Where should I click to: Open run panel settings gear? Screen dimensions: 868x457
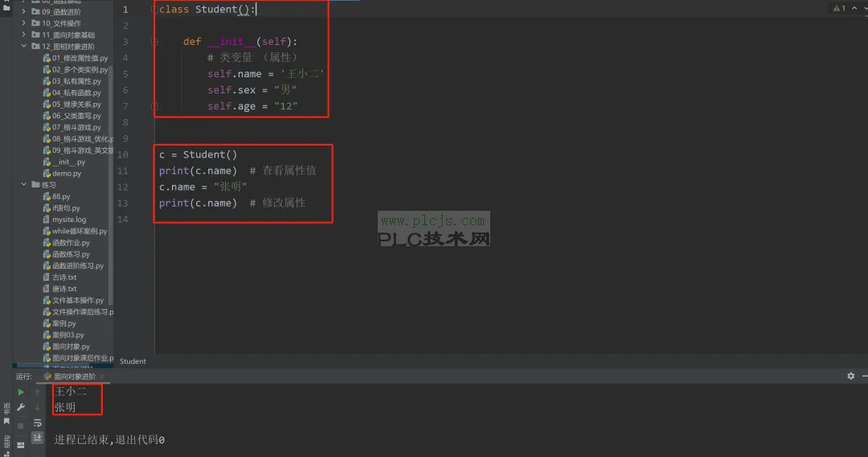(x=851, y=376)
